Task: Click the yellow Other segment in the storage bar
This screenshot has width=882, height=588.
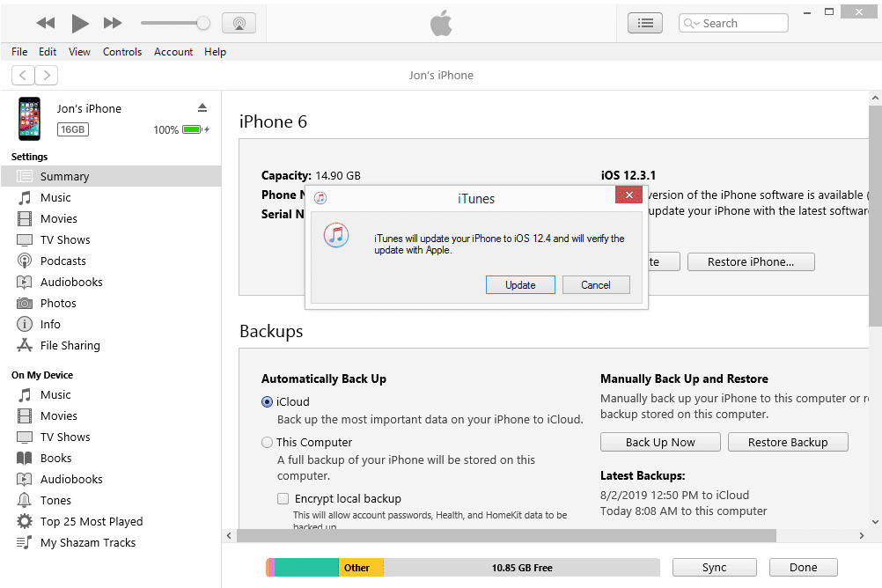Action: (361, 568)
